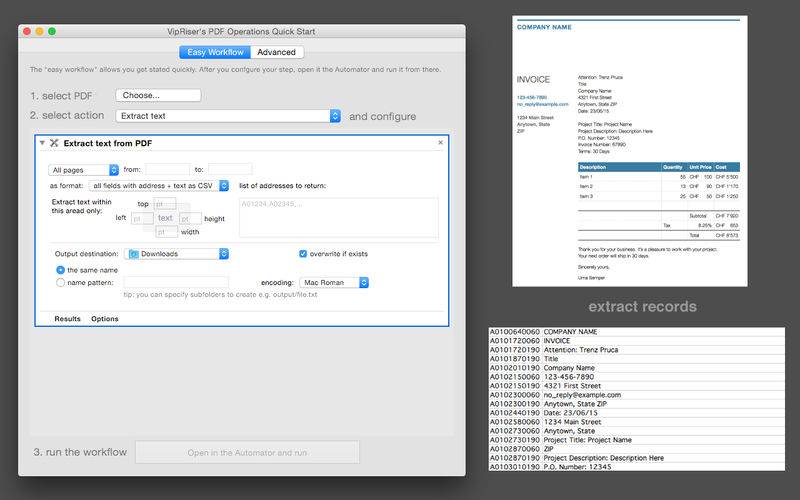Click the 'no_reply@example.com' record row
Image resolution: width=800 pixels, height=500 pixels.
pyautogui.click(x=637, y=395)
